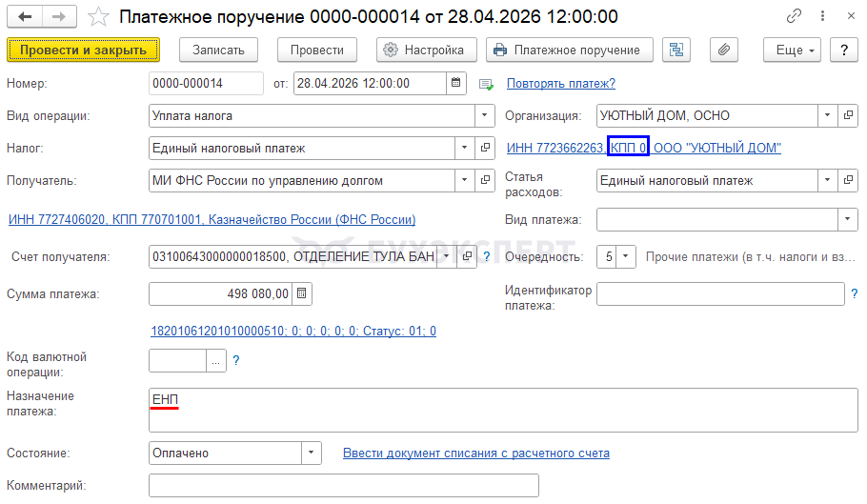The width and height of the screenshot is (867, 504).
Task: Show help for Счет получателя question mark
Action: click(x=487, y=256)
